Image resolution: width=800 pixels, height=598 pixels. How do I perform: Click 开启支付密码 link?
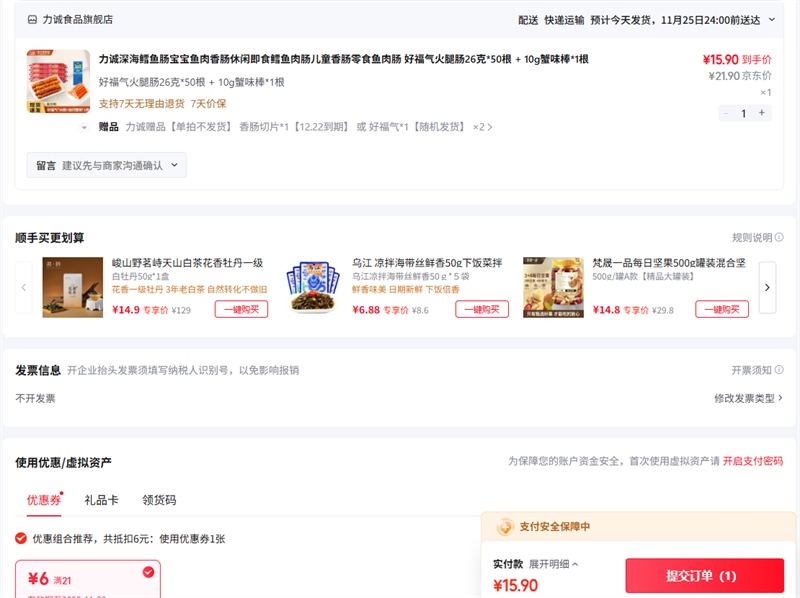tap(752, 461)
